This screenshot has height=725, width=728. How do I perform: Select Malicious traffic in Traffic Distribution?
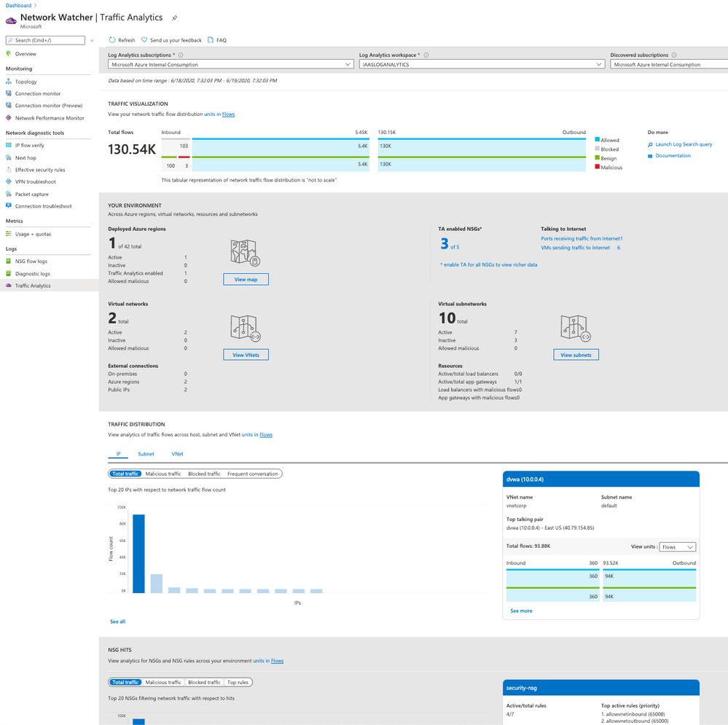[x=163, y=474]
